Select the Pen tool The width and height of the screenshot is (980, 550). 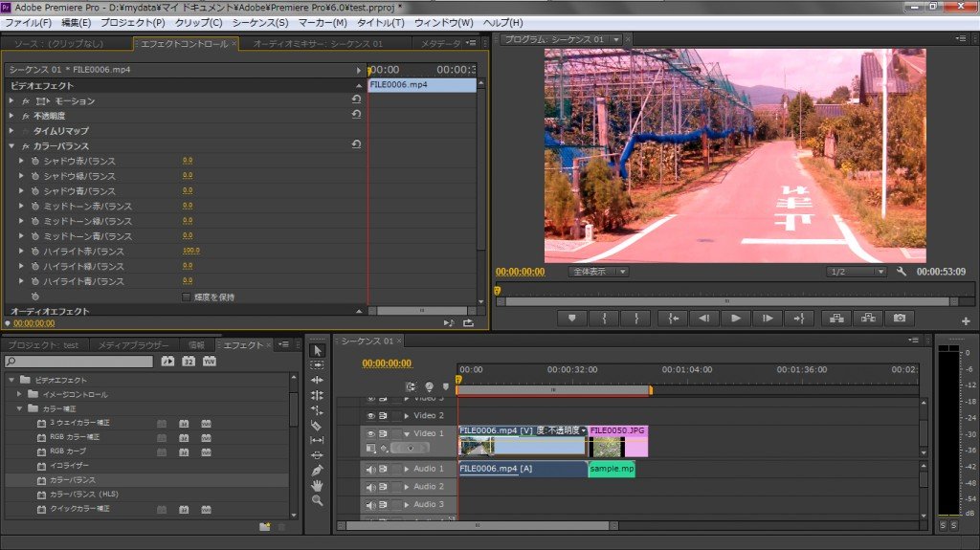pyautogui.click(x=318, y=470)
